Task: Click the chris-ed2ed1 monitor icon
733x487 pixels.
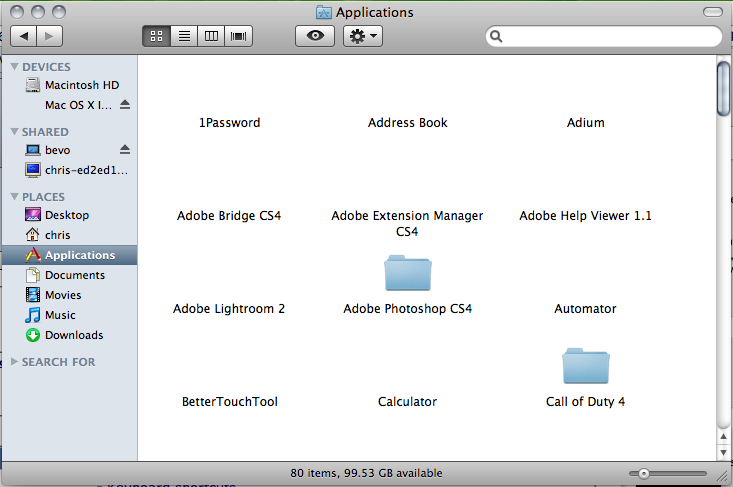Action: [33, 170]
